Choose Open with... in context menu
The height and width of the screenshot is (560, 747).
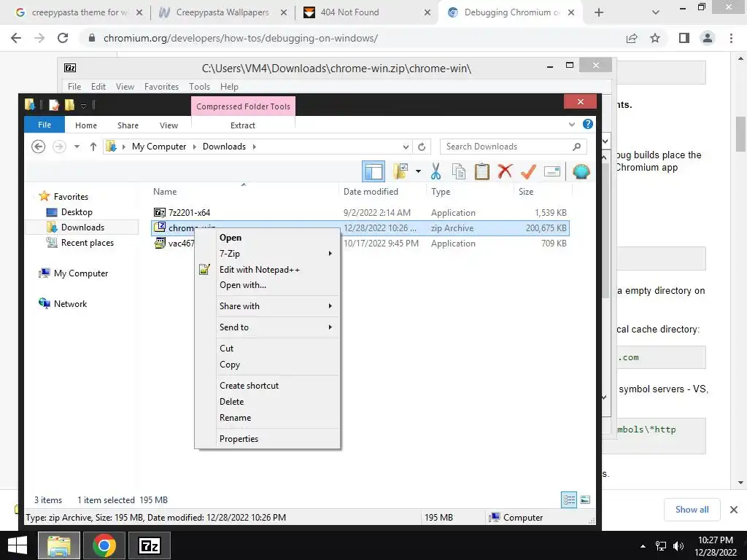268,285
